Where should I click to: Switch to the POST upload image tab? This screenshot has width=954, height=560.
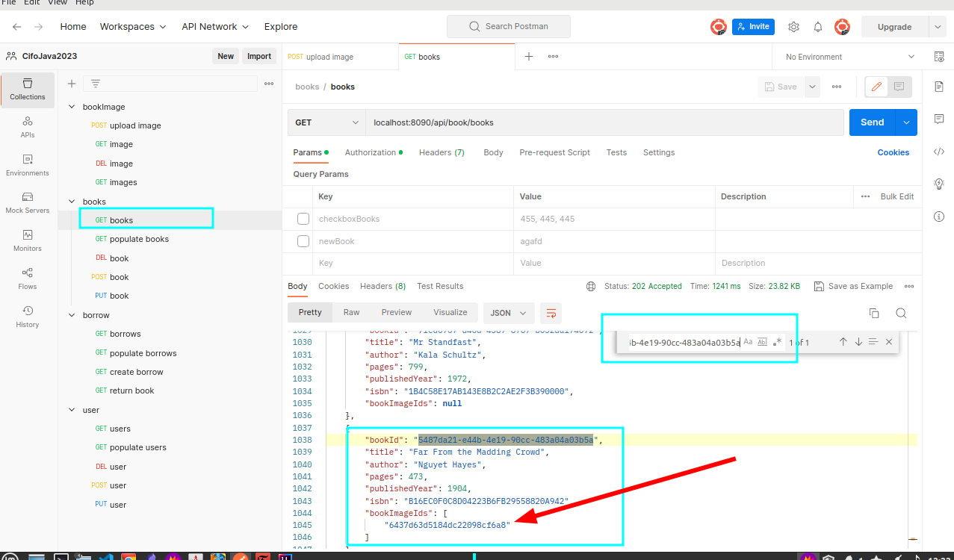[339, 57]
